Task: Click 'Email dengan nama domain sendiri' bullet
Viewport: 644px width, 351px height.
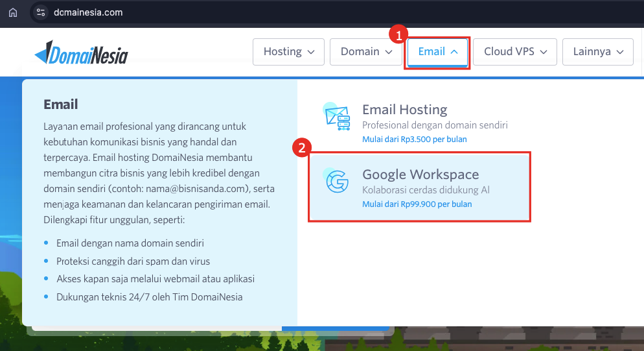Action: tap(130, 243)
